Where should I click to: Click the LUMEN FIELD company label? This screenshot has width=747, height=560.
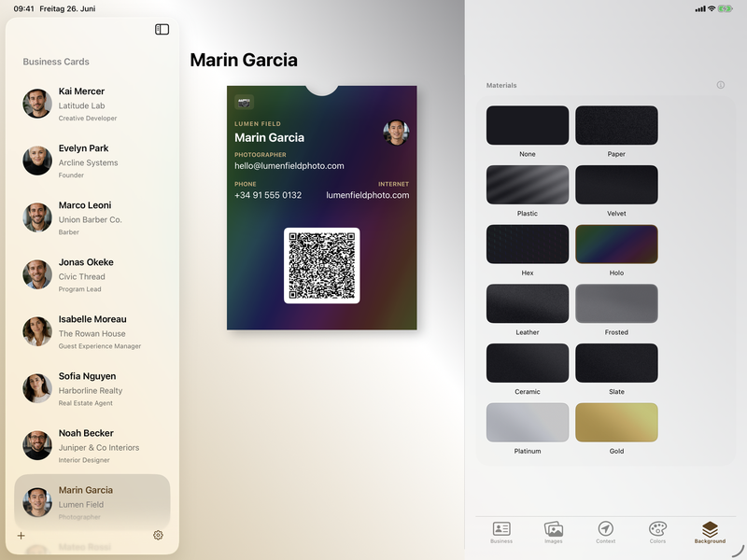click(x=258, y=124)
